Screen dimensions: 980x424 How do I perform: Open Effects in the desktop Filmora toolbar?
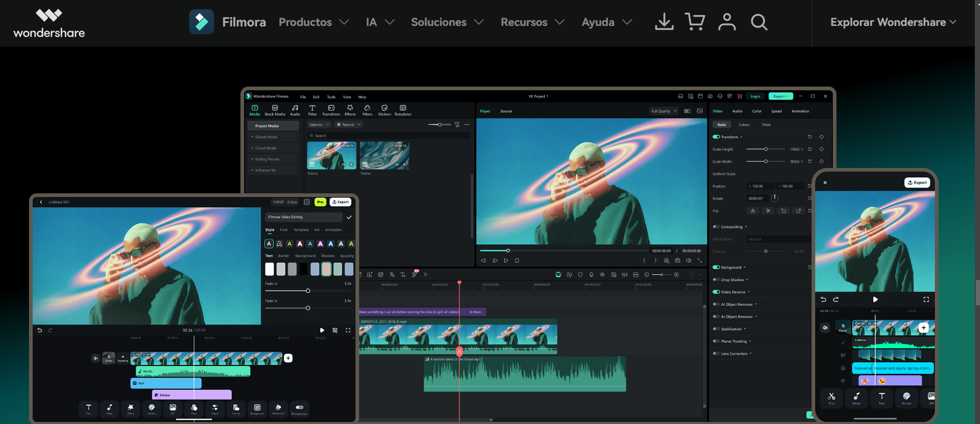pyautogui.click(x=350, y=110)
